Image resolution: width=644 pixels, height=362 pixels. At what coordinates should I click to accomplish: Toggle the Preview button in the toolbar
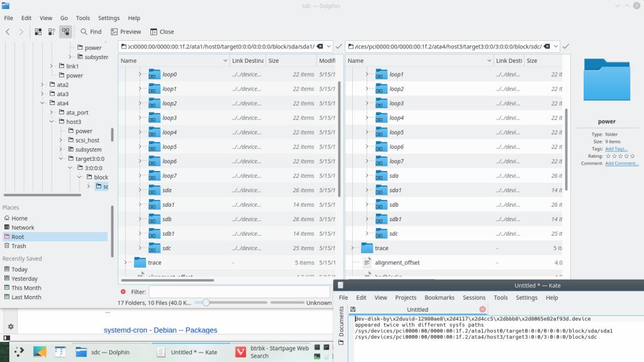coord(126,31)
